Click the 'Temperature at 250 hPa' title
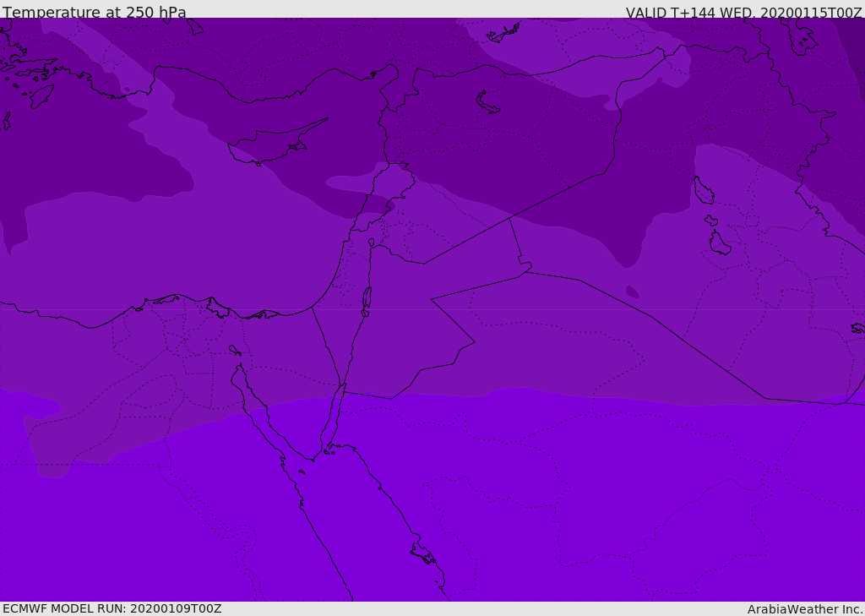Screen dimensions: 865x616 click(x=95, y=12)
